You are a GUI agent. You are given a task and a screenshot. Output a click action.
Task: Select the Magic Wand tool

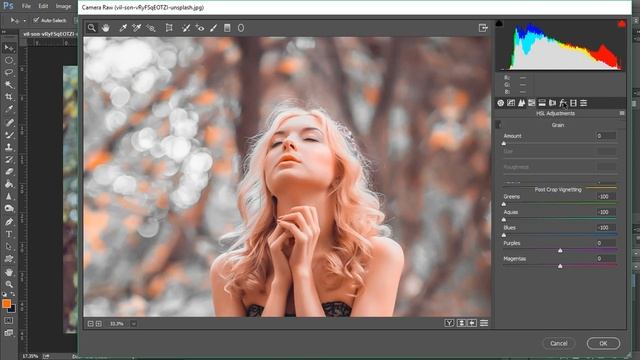(9, 85)
